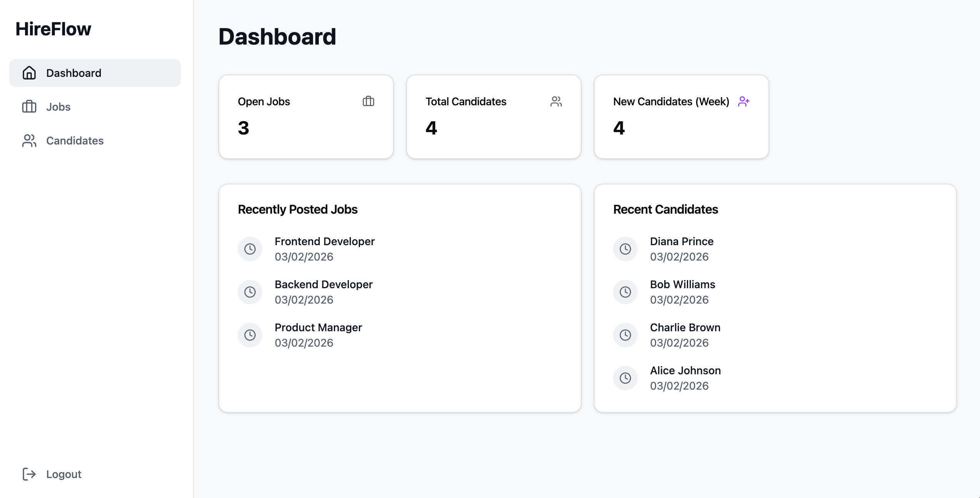The image size is (980, 498).
Task: Click the clock icon beside Diana Prince
Action: click(x=625, y=249)
